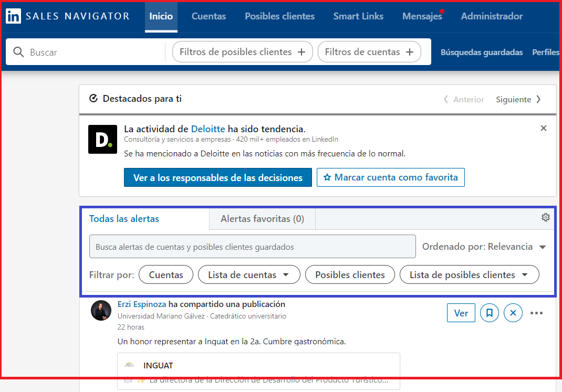Click the Ver button on Erzi's alert
The width and height of the screenshot is (562, 392).
click(x=461, y=313)
